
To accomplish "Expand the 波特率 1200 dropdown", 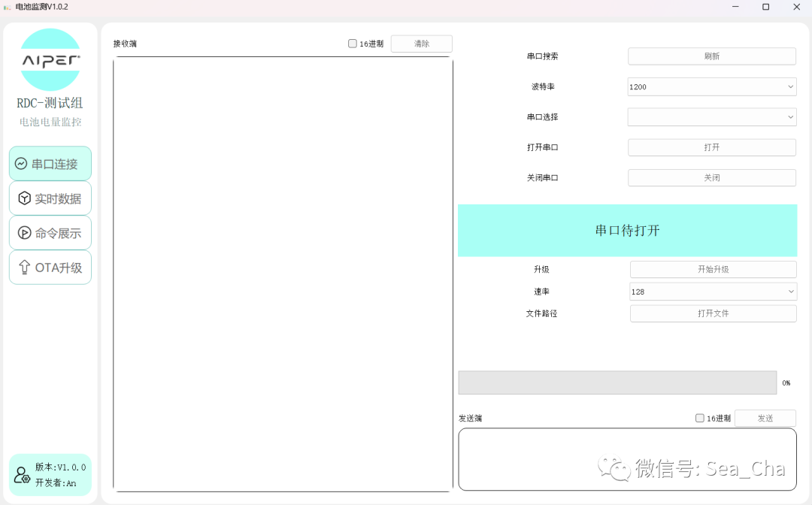I will 712,87.
